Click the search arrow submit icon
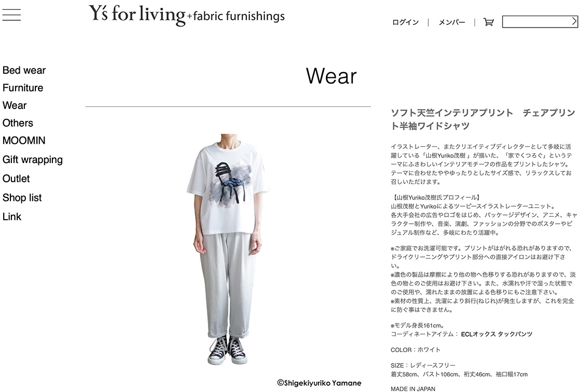This screenshot has height=392, width=582. [574, 21]
